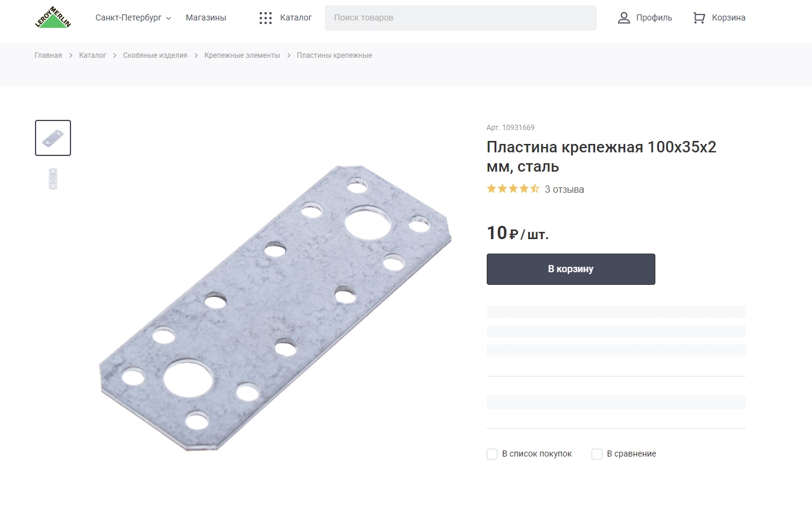Viewport: 812px width, 530px height.
Task: Go to 'Главная' breadcrumb
Action: (48, 55)
